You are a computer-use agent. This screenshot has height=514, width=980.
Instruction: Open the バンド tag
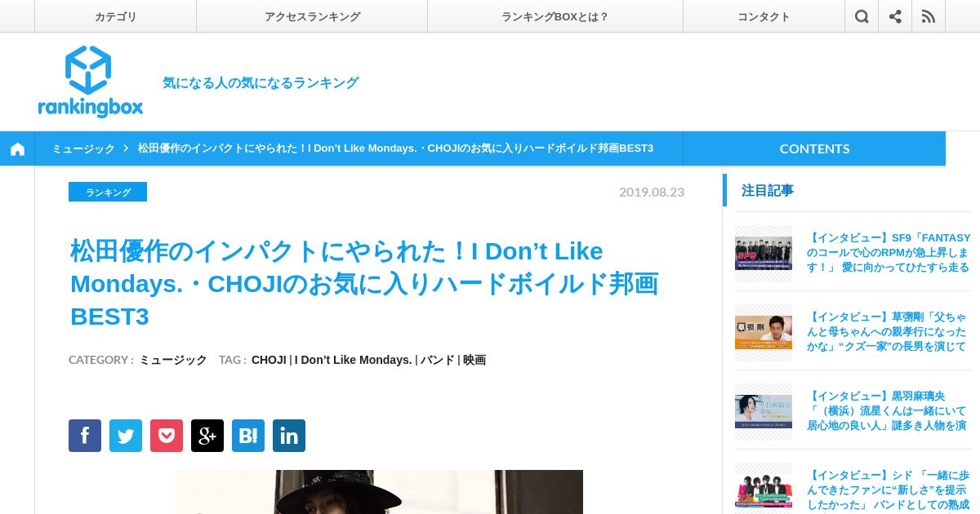click(437, 360)
